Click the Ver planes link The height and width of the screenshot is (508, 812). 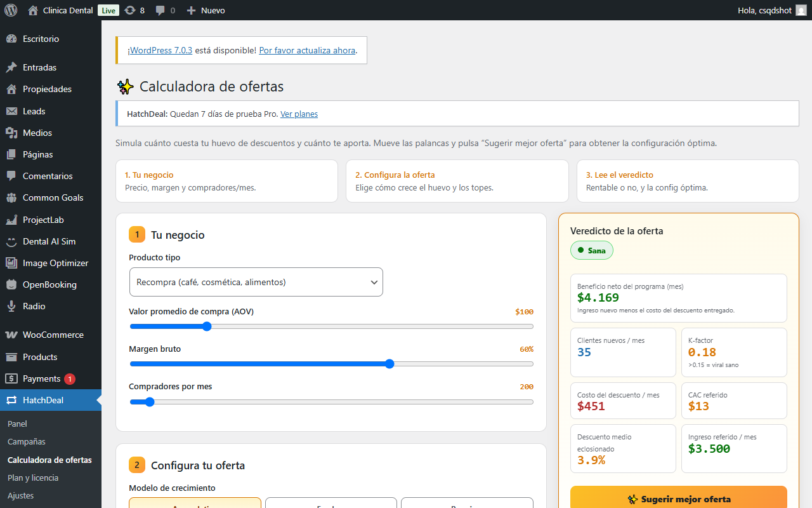[299, 114]
